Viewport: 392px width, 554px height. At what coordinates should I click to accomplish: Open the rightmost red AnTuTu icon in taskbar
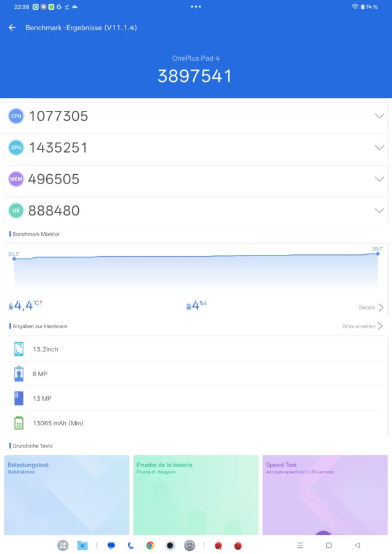[238, 545]
